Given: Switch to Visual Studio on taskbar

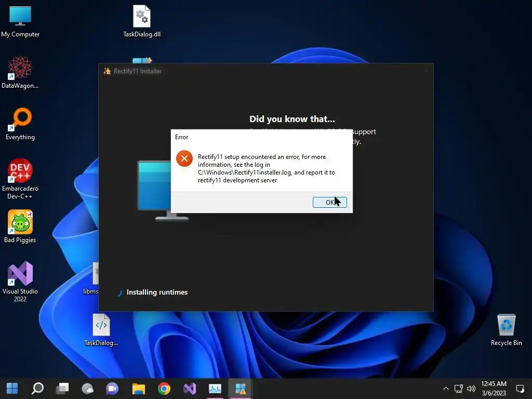Looking at the screenshot, I should 190,389.
